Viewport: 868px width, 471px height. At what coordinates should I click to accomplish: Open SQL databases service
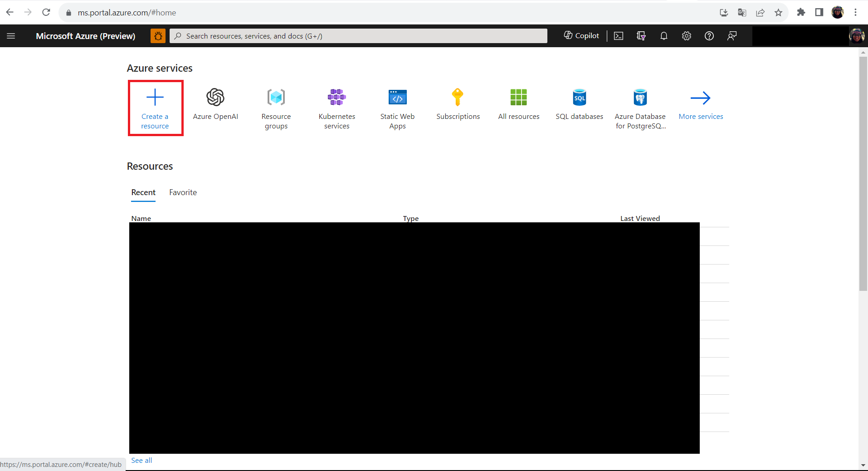click(x=579, y=104)
